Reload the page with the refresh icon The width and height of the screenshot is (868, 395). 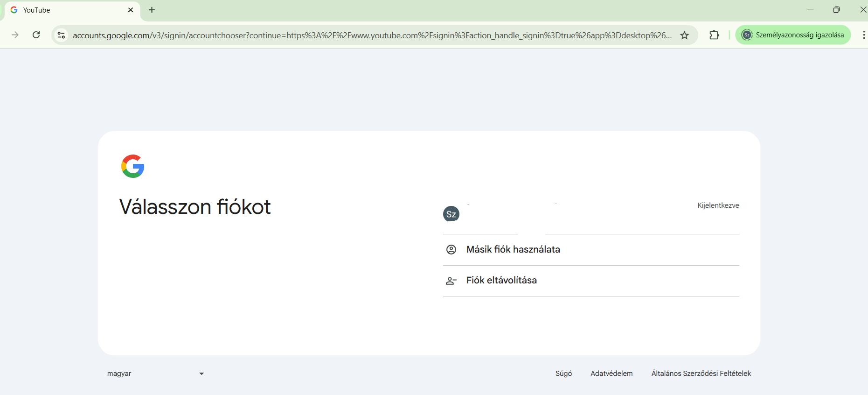click(36, 35)
